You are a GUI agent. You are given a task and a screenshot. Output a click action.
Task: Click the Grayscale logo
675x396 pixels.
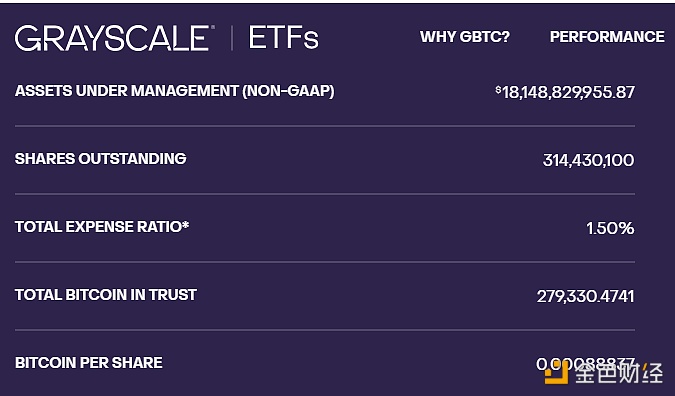113,38
